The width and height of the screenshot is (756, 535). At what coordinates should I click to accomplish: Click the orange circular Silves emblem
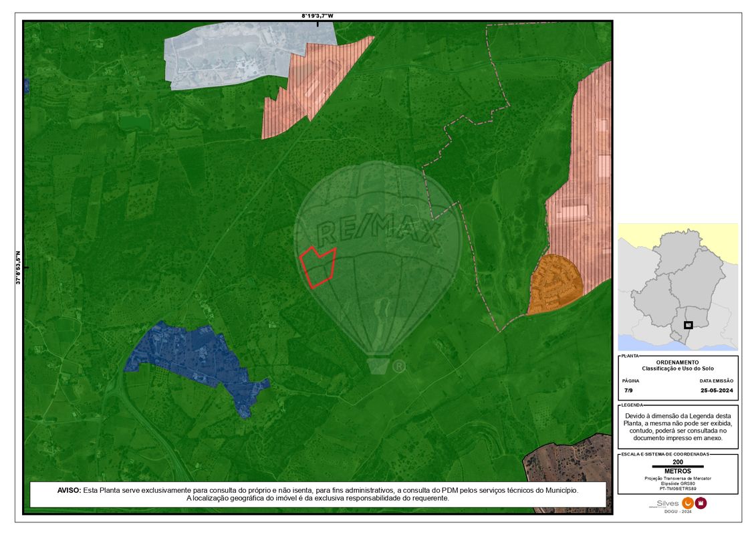click(688, 503)
